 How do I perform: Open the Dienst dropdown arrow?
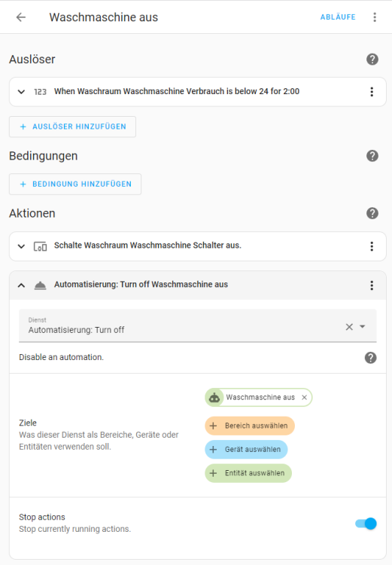point(363,326)
